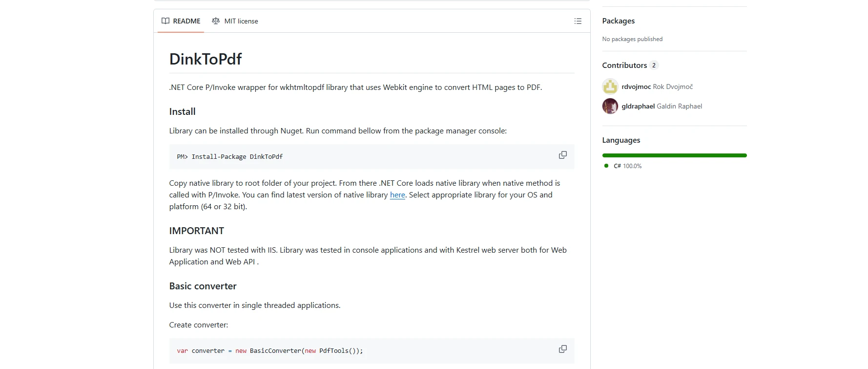Image resolution: width=868 pixels, height=369 pixels.
Task: Click the scale icon beside MIT license
Action: tap(216, 21)
